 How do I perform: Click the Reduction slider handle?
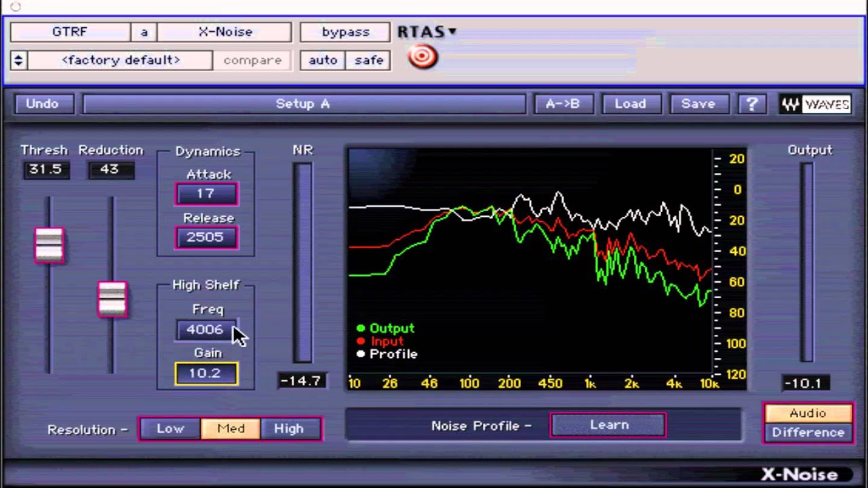click(112, 299)
